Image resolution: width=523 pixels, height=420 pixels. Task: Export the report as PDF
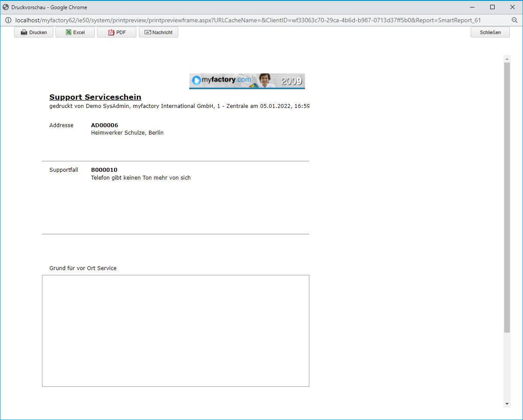coord(116,32)
